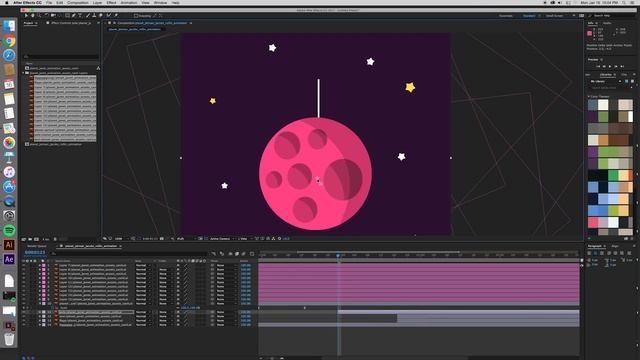The height and width of the screenshot is (360, 640).
Task: Toggle the Shy layers switch in timeline header
Action: [231, 253]
